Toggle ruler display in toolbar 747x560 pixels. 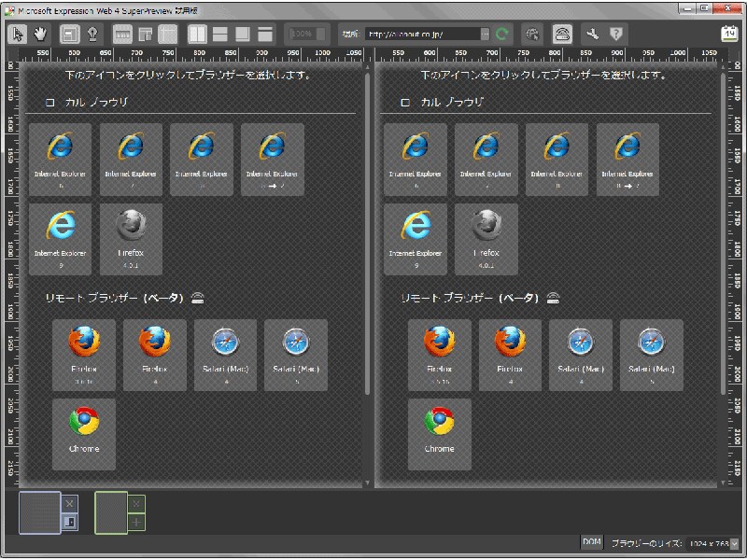122,34
